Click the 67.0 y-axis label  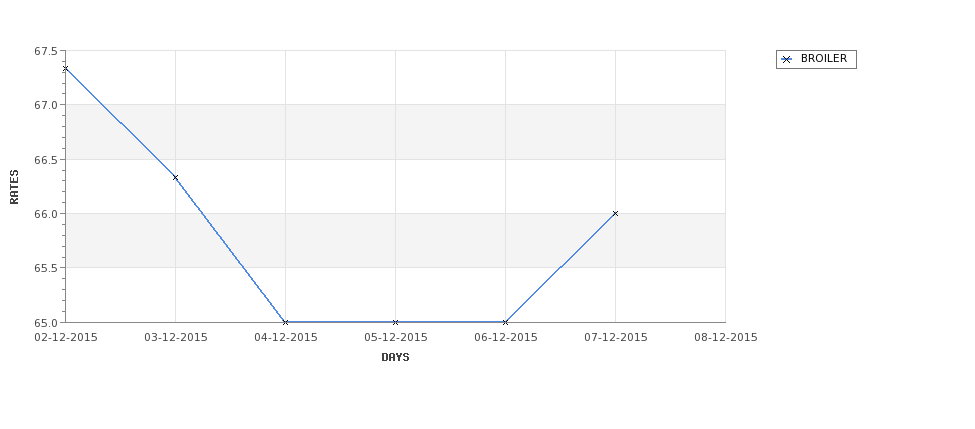[x=47, y=105]
